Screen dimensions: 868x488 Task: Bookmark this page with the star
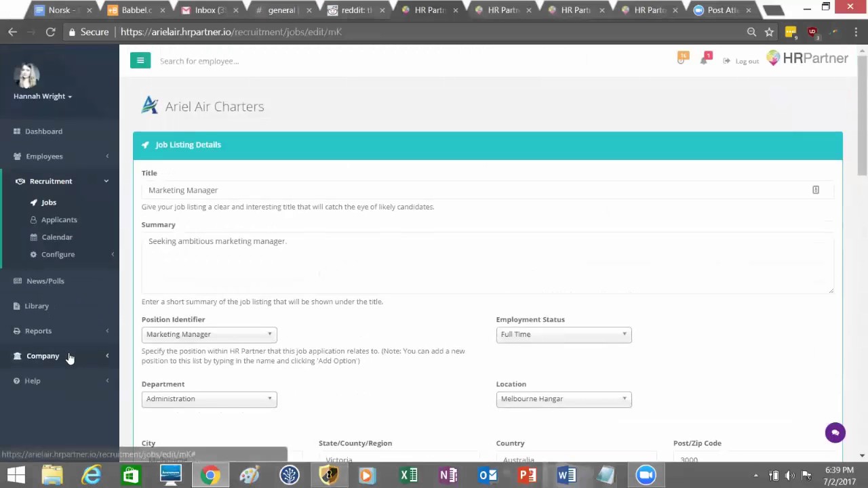pos(769,32)
